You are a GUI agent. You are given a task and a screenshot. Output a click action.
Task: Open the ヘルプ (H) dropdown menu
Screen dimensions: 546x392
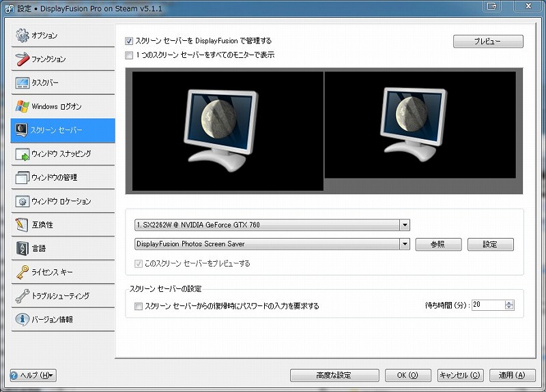coord(33,376)
